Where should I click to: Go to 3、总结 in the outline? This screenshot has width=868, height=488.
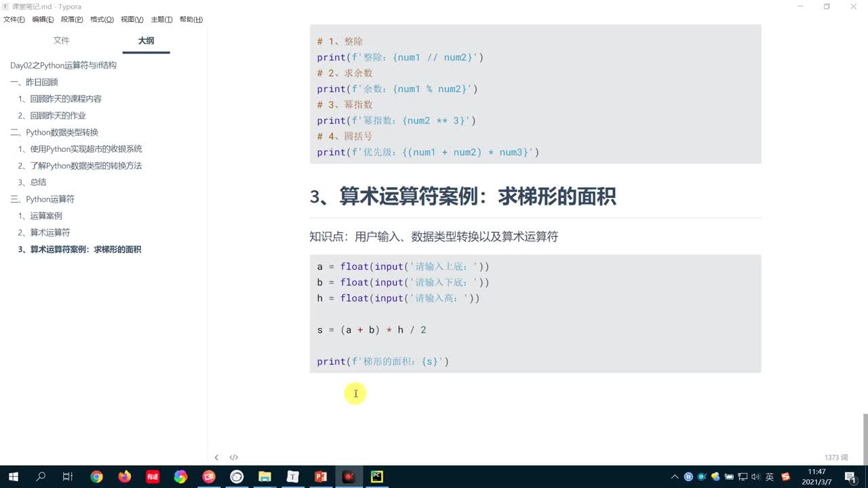point(33,182)
